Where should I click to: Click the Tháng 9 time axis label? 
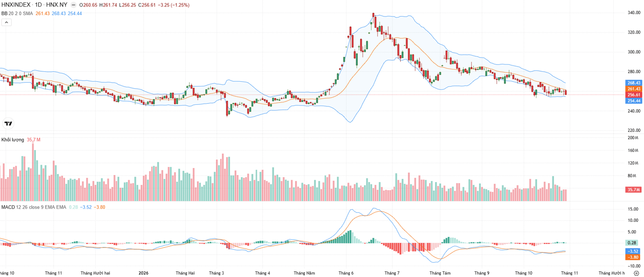[x=481, y=273]
